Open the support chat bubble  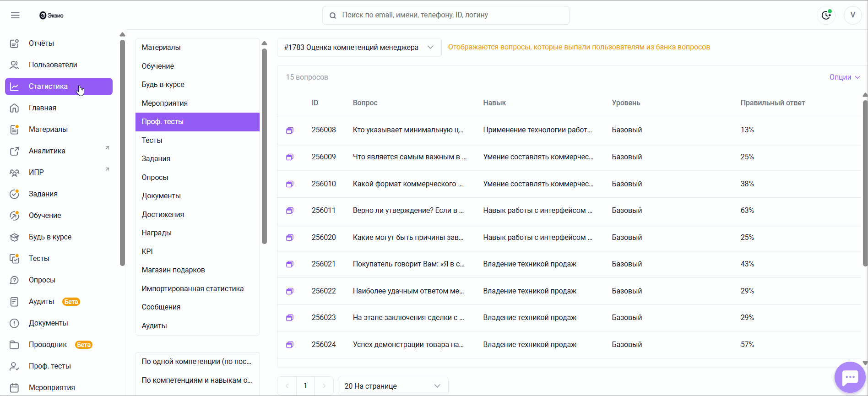pos(850,377)
